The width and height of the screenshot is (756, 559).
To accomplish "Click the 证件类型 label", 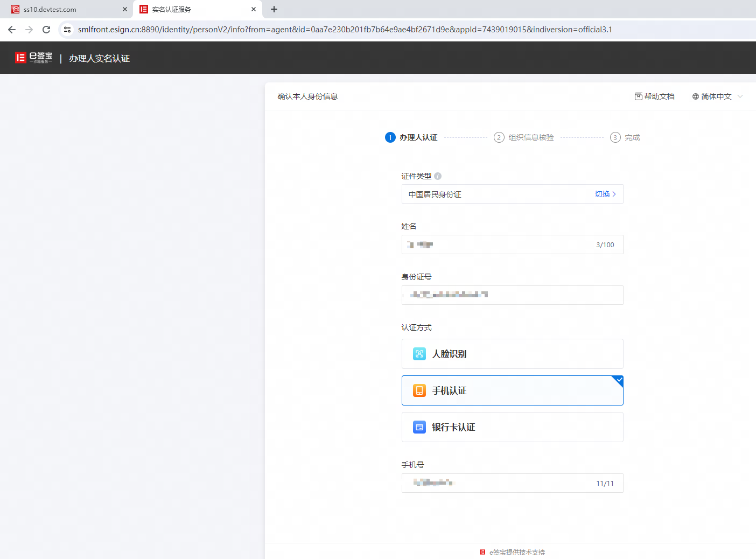I will (416, 176).
